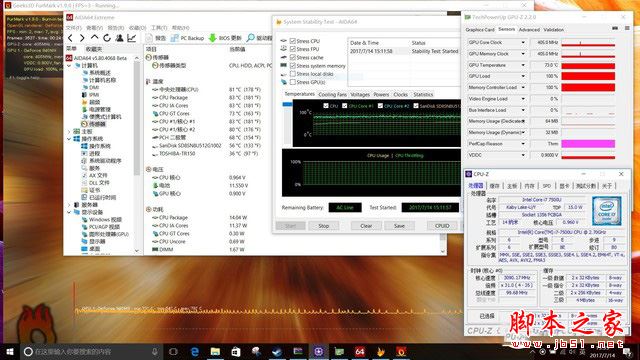640x360 pixels.
Task: Open GPU Load dropdown arrow
Action: coord(523,76)
